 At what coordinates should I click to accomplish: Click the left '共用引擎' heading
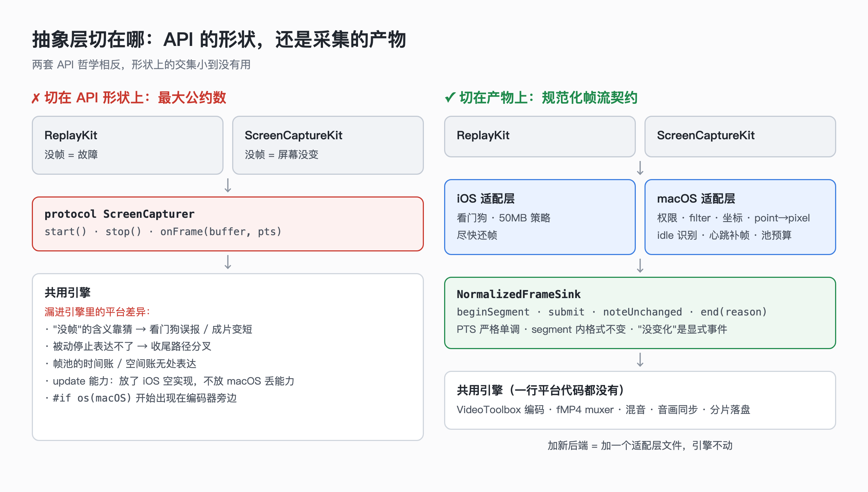pyautogui.click(x=68, y=292)
